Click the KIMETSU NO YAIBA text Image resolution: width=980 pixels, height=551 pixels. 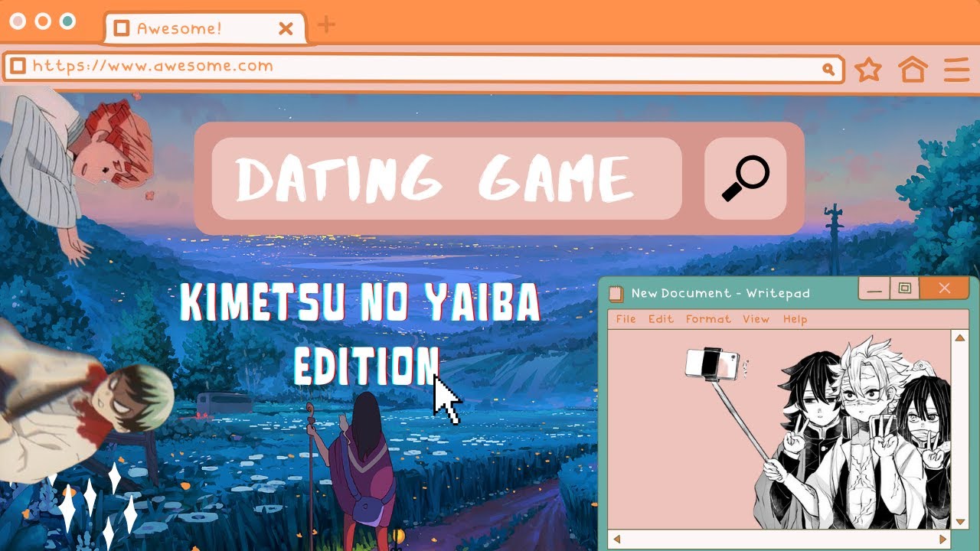pyautogui.click(x=360, y=304)
